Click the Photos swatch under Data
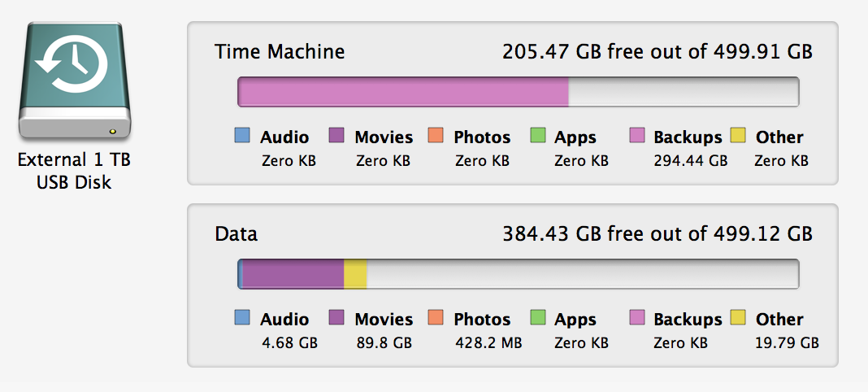 (435, 318)
